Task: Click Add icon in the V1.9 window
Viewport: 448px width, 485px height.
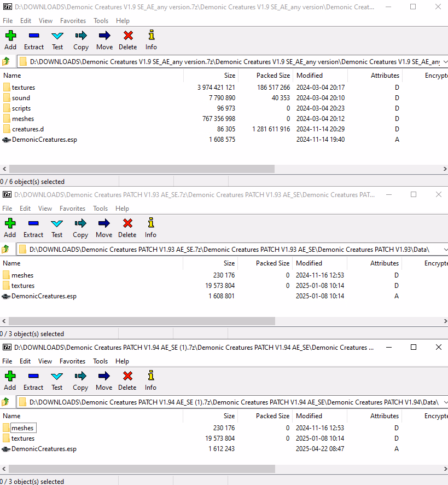Action: (x=10, y=36)
